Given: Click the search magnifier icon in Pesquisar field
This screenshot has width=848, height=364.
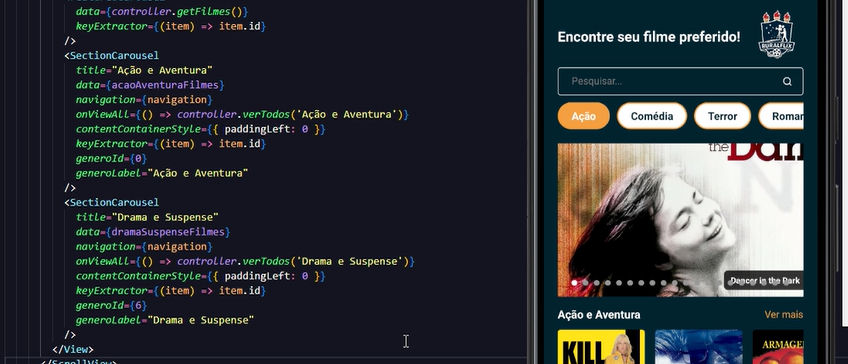Looking at the screenshot, I should coord(787,82).
